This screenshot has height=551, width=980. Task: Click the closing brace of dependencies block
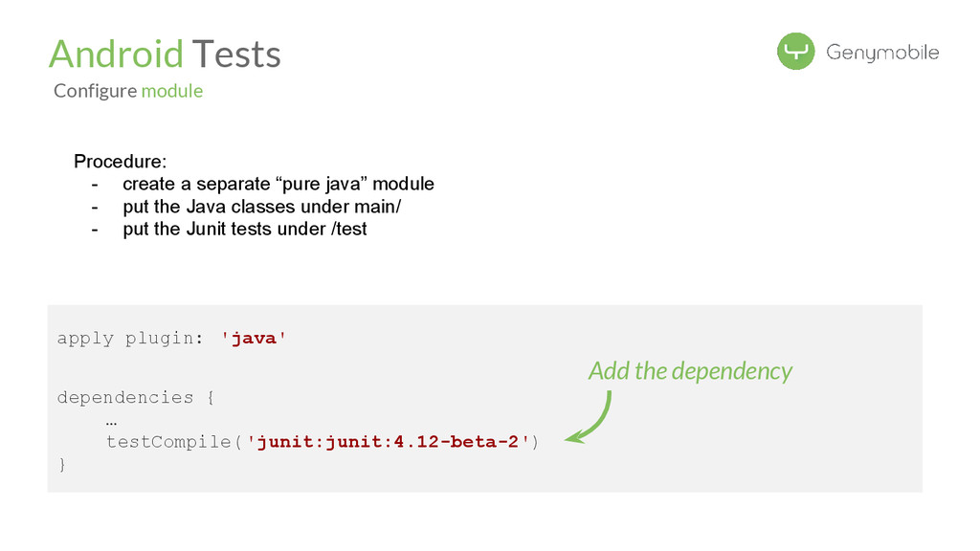click(x=62, y=464)
